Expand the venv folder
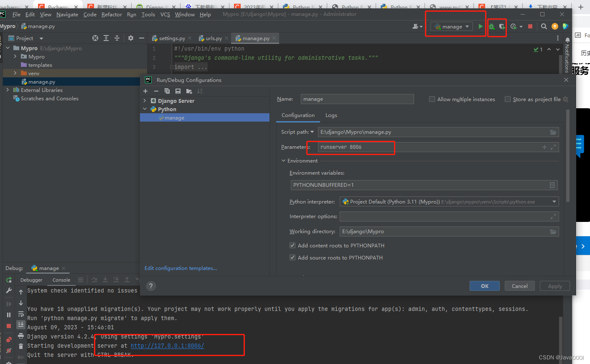Image resolution: width=590 pixels, height=364 pixels. 15,73
